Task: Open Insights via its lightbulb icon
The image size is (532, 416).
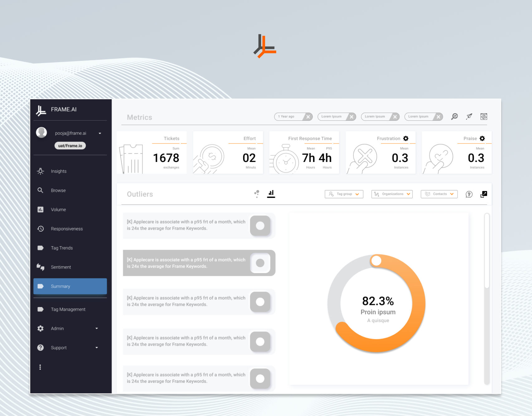Action: coord(41,171)
